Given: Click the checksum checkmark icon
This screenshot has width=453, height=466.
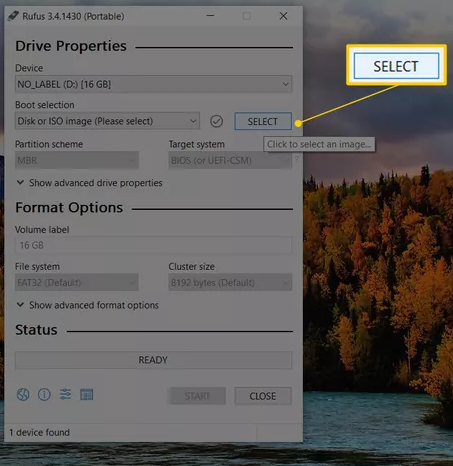Looking at the screenshot, I should [x=217, y=121].
